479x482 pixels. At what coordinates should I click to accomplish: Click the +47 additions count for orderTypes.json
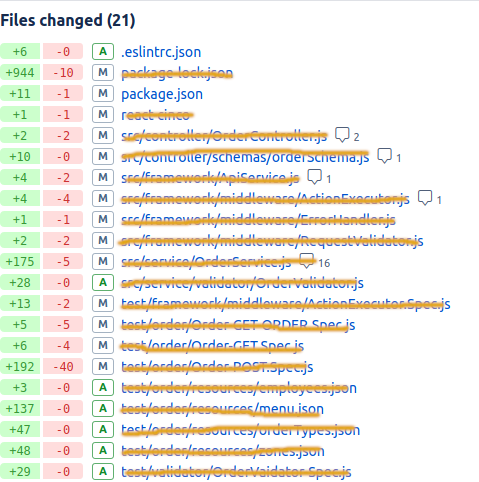(20, 430)
